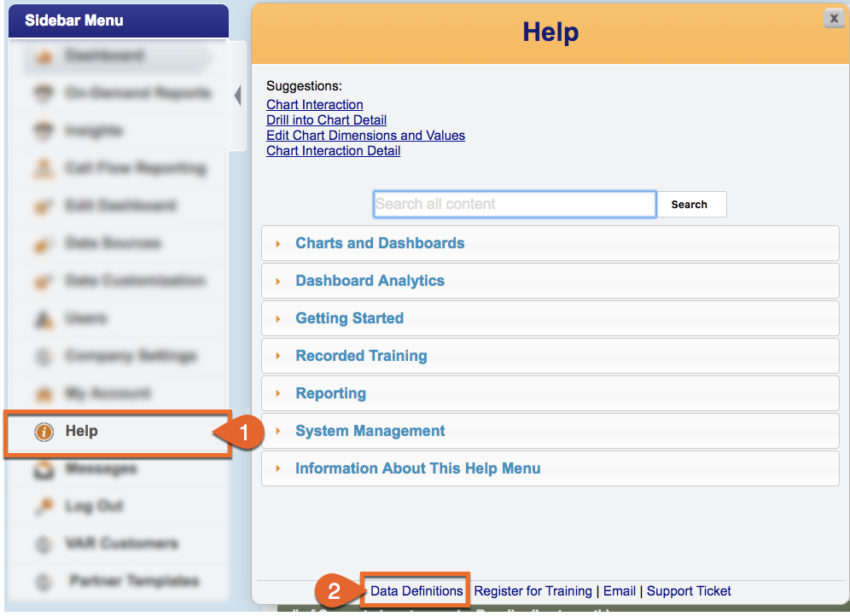
Task: Click the Support Ticket link
Action: tap(689, 590)
